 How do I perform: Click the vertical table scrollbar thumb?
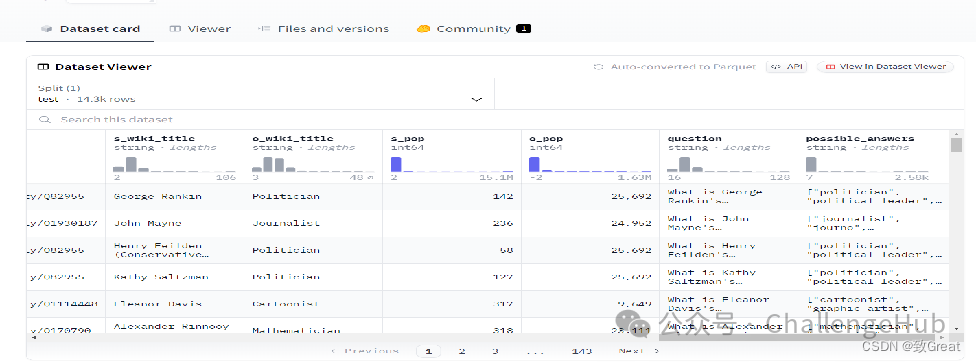[x=956, y=144]
